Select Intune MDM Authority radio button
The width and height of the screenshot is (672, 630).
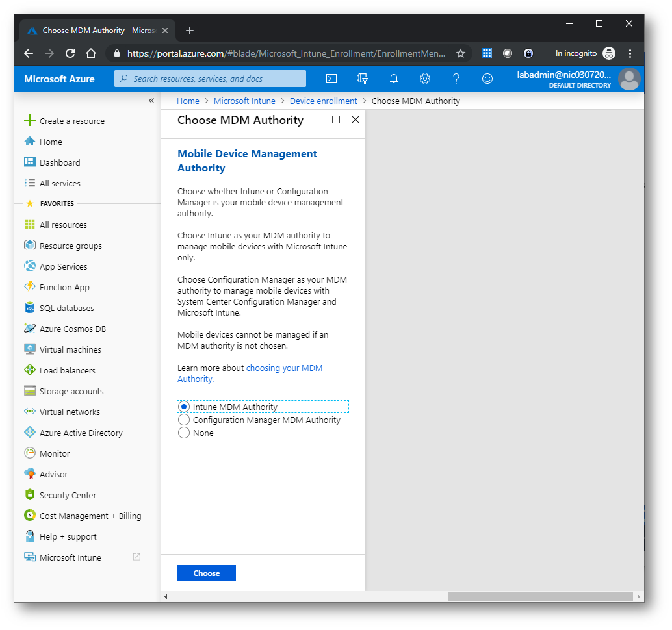pyautogui.click(x=183, y=407)
